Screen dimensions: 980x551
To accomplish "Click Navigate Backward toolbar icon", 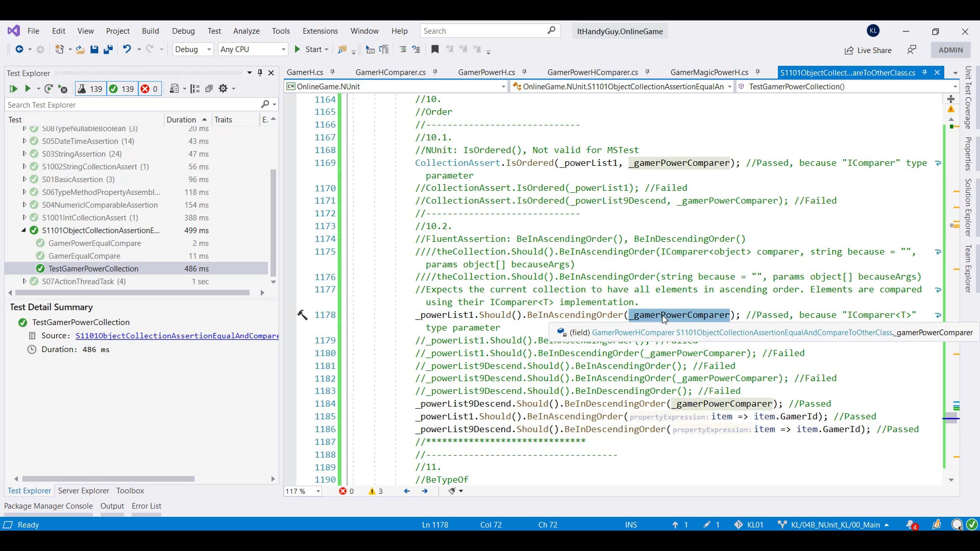I will (19, 49).
